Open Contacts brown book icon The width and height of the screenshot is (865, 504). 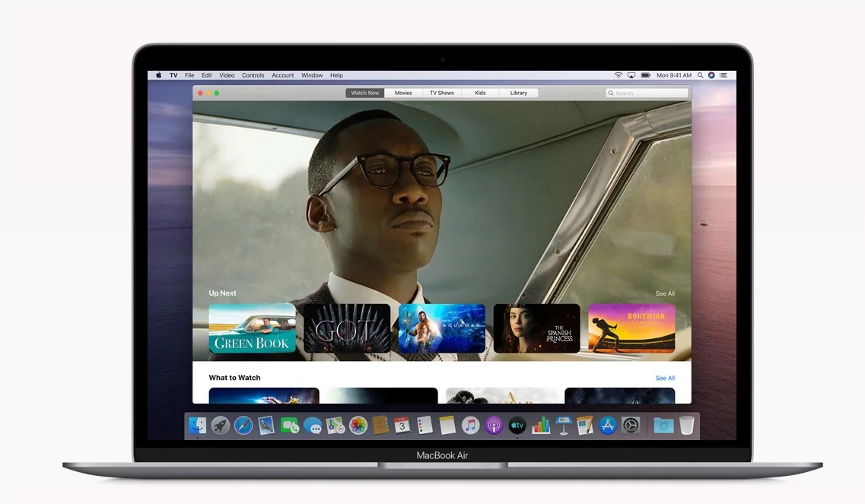pos(380,425)
